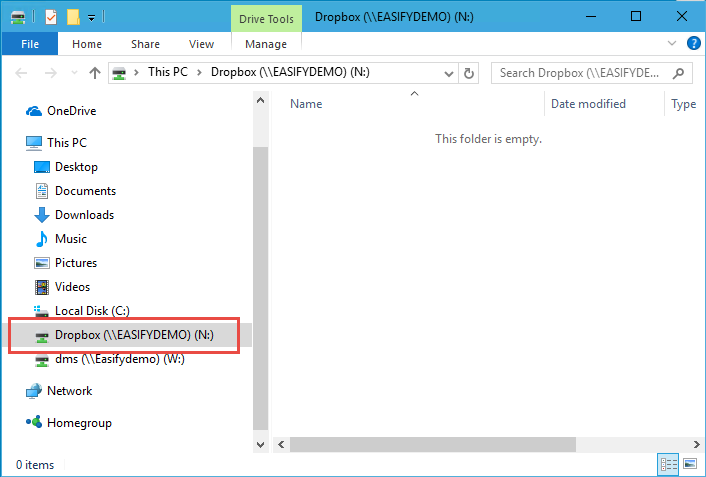Click in the Search Dropbox input field

click(x=580, y=73)
